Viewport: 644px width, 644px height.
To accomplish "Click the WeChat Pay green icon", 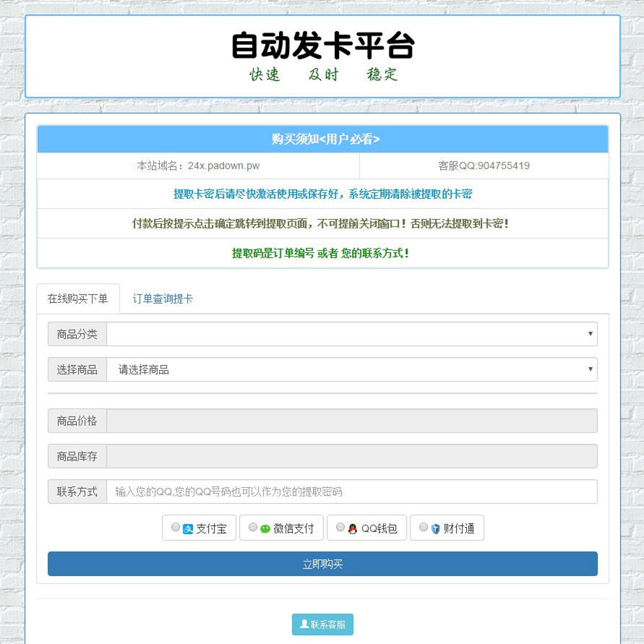I will coord(264,528).
